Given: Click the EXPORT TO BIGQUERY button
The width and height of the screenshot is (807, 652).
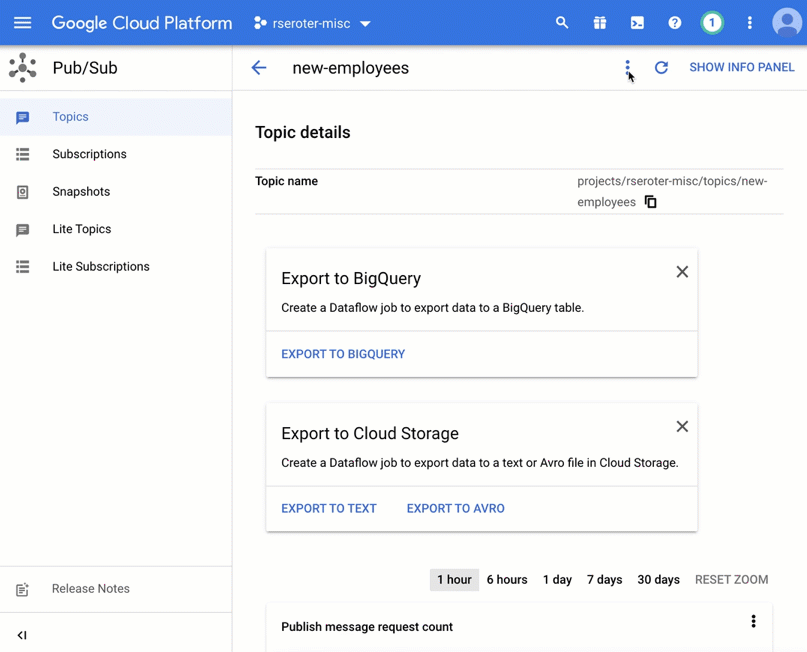Looking at the screenshot, I should pyautogui.click(x=343, y=354).
